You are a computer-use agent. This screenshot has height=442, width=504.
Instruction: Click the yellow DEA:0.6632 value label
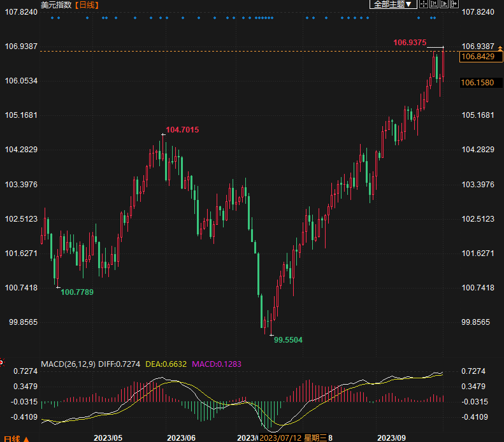click(166, 364)
